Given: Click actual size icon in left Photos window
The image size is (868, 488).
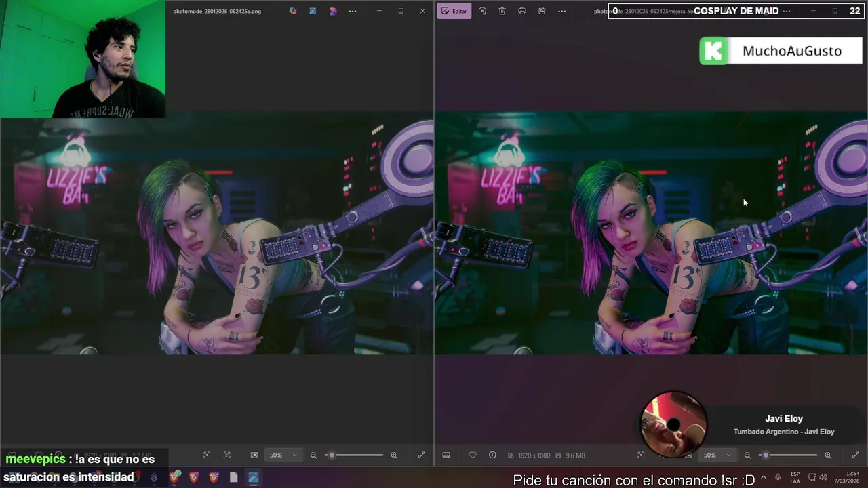Looking at the screenshot, I should point(226,455).
